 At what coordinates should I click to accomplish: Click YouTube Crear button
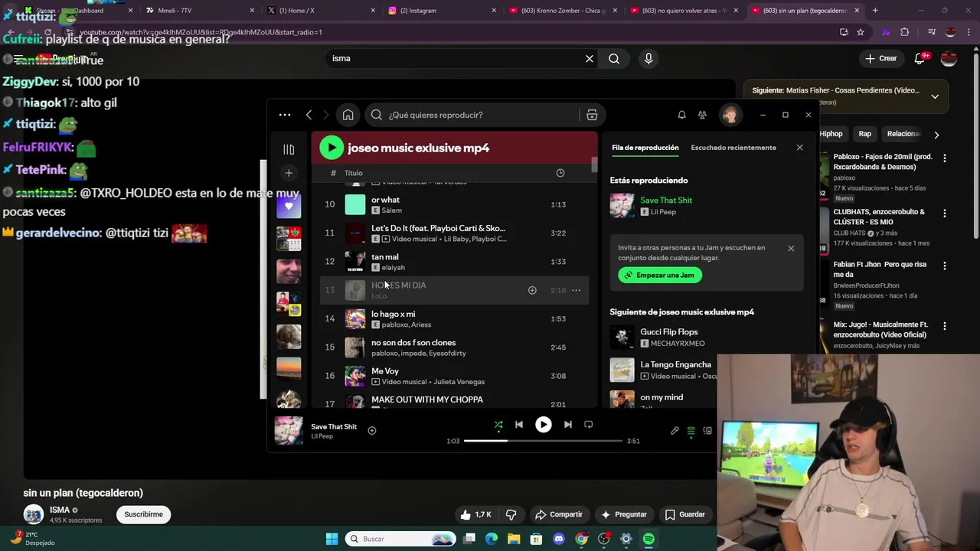point(880,58)
